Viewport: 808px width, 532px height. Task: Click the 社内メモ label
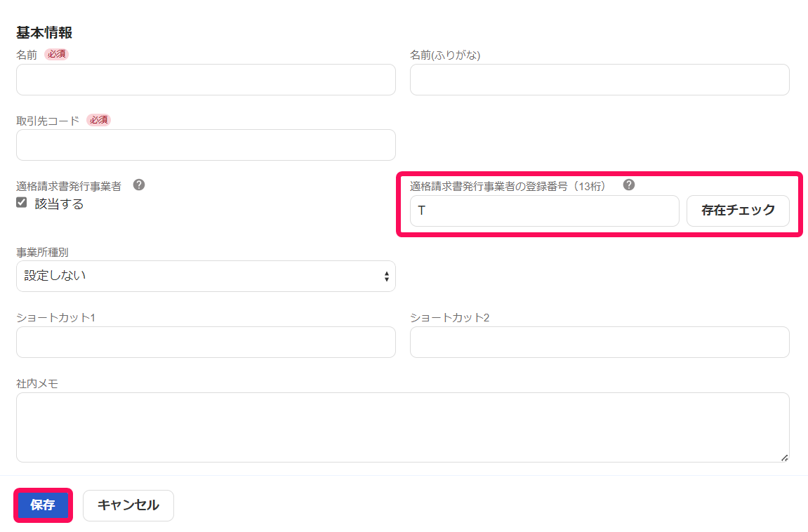37,384
